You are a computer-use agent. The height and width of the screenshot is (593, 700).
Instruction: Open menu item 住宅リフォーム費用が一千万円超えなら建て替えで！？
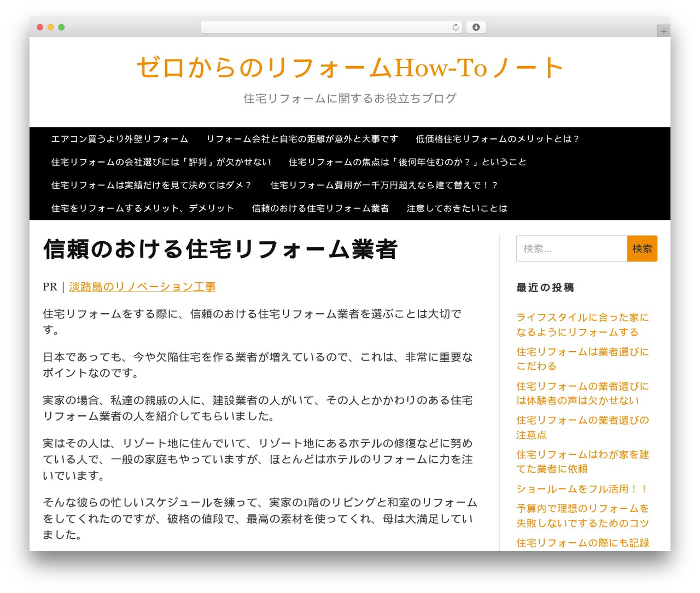(x=384, y=185)
